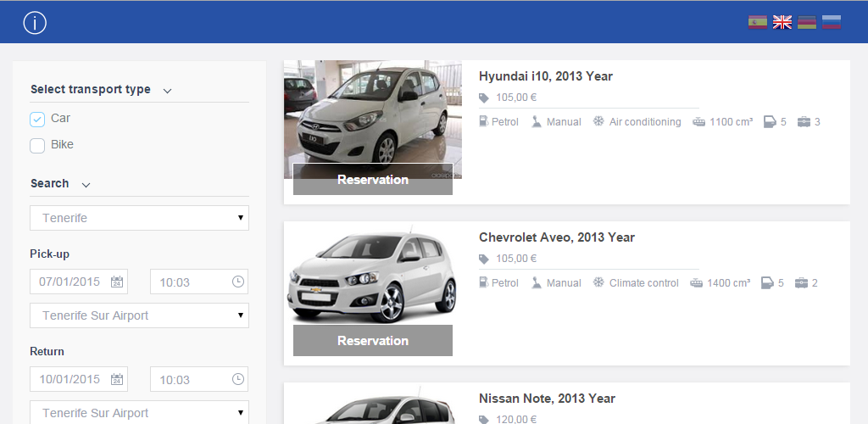Click Hyundai i10 price 105,00 €
868x424 pixels.
coord(516,98)
